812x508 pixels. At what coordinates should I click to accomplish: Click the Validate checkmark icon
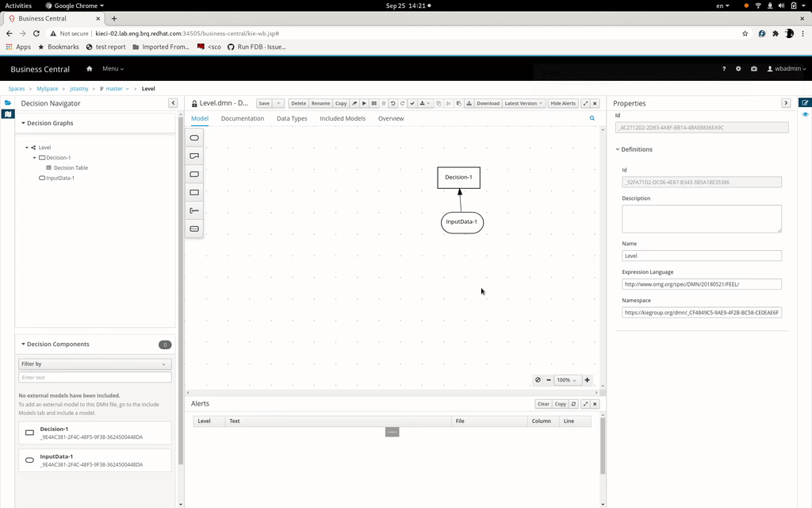click(x=412, y=103)
